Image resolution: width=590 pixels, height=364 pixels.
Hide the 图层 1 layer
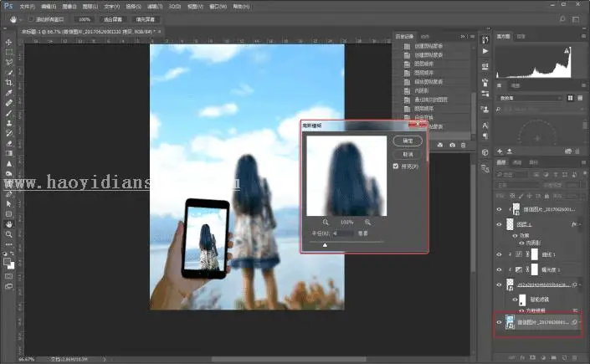click(x=499, y=224)
